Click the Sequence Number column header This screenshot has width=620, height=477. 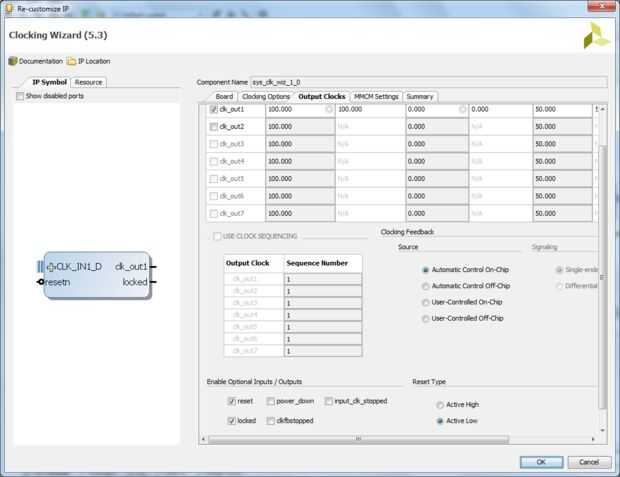click(323, 263)
